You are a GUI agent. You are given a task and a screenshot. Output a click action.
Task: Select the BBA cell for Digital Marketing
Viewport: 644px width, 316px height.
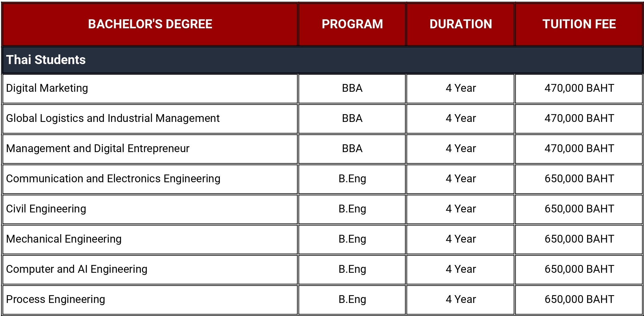click(352, 89)
